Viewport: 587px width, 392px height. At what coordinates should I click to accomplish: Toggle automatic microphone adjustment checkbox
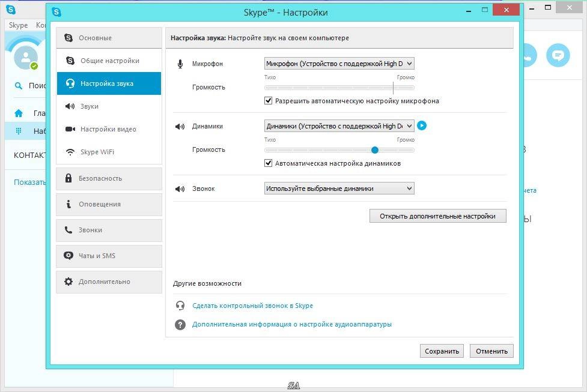pyautogui.click(x=269, y=101)
